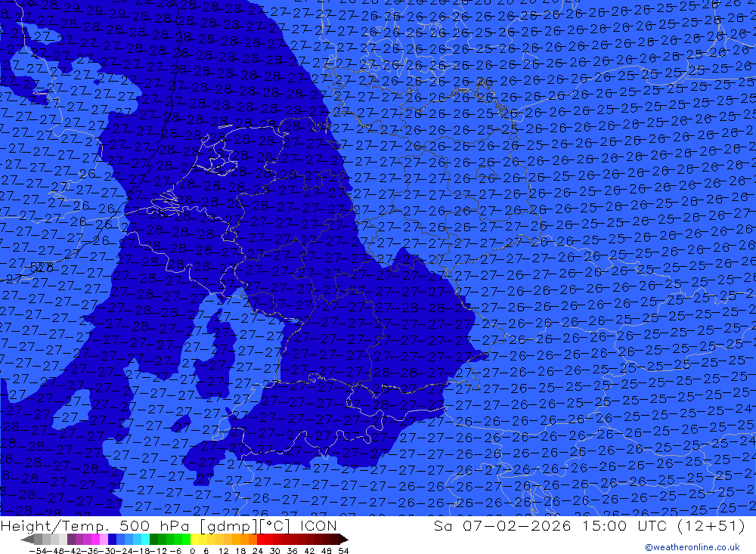Click the "15:00 UTC" time text
Viewport: 756px width, 554px height.
624,525
